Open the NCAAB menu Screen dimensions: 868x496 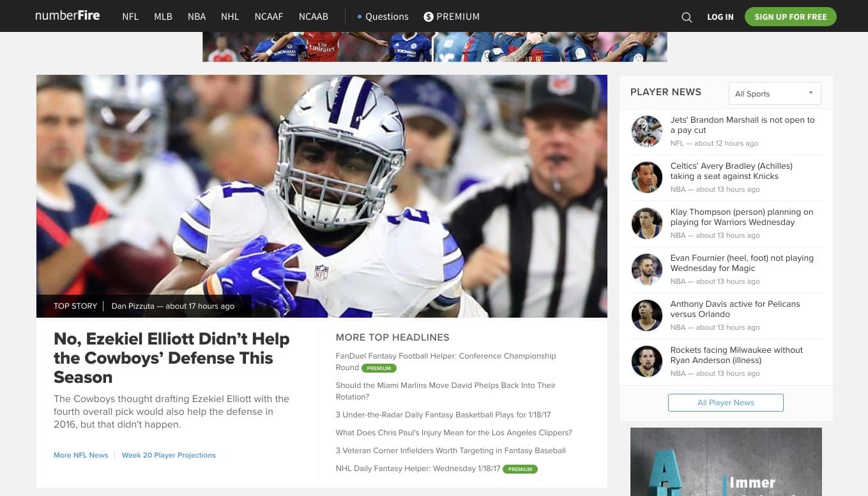point(314,17)
